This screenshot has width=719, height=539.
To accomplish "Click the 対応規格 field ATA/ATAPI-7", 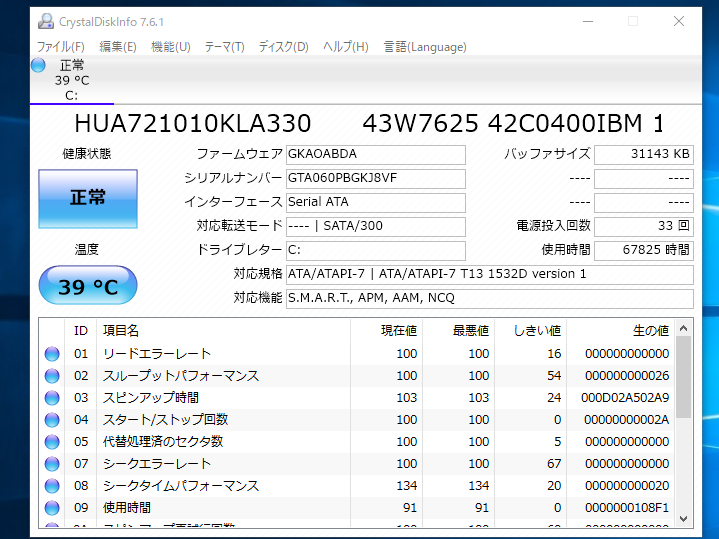I will coord(490,274).
